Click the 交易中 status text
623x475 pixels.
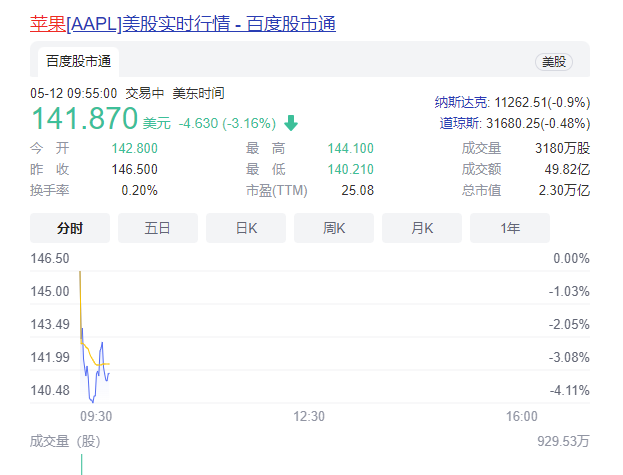click(145, 93)
